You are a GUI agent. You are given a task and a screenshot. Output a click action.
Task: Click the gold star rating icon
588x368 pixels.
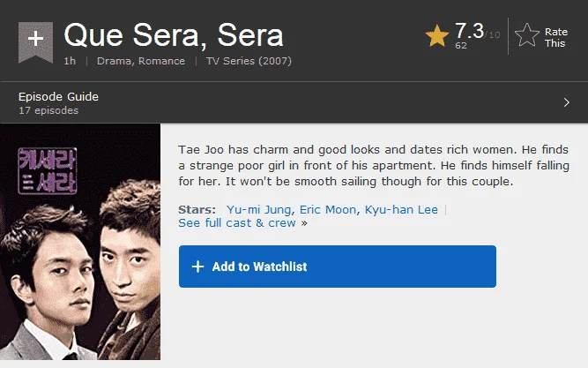point(437,36)
